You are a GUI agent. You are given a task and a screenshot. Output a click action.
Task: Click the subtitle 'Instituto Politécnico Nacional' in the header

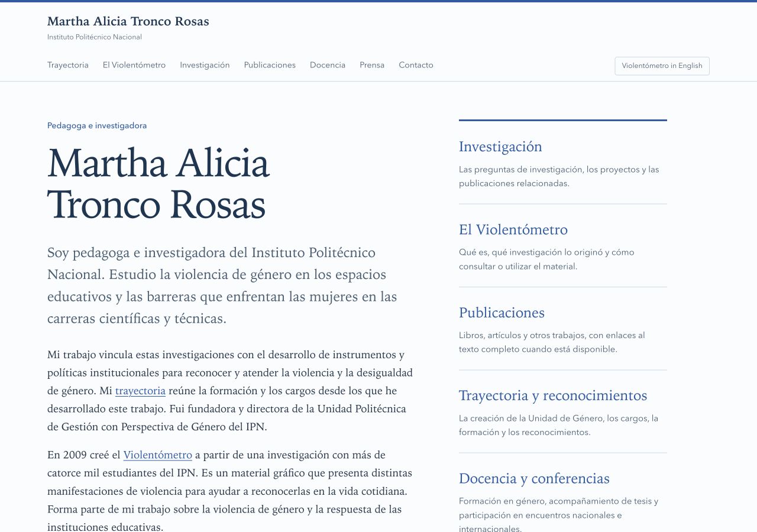pos(95,37)
